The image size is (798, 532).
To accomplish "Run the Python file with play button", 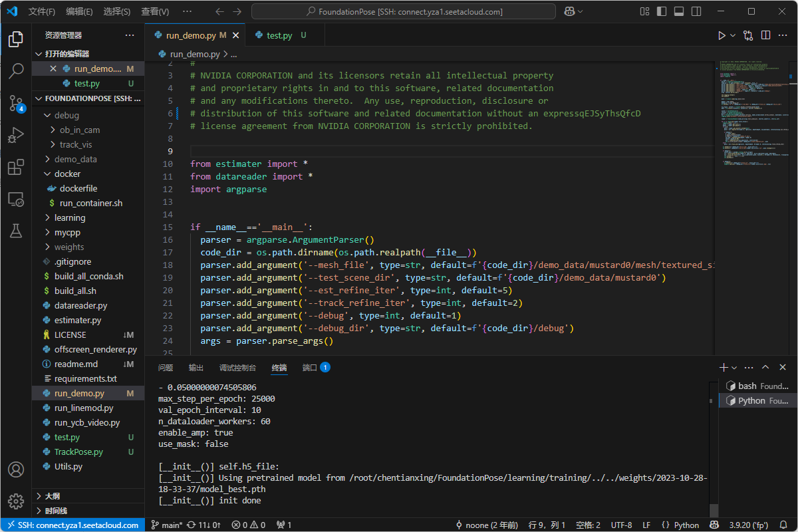I will (722, 35).
